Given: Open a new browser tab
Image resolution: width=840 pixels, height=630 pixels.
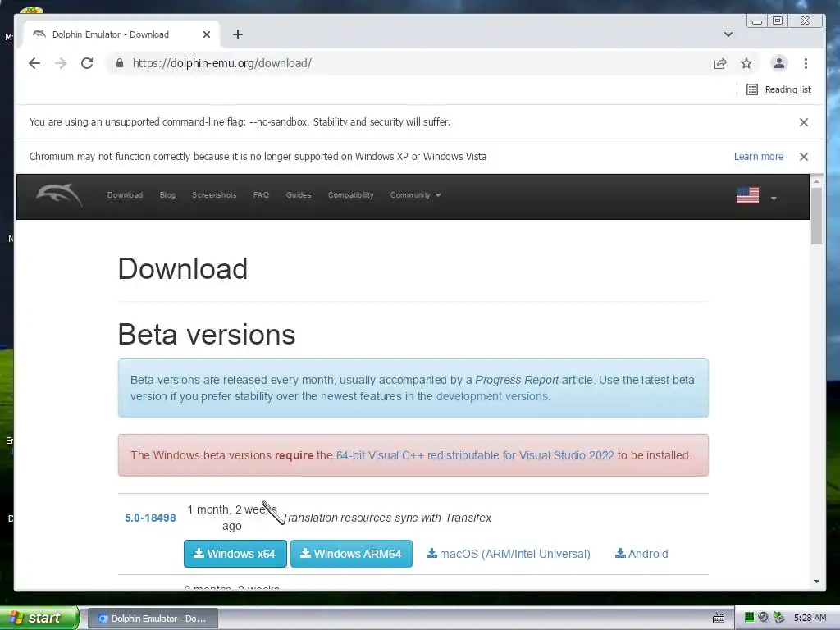Looking at the screenshot, I should [238, 34].
